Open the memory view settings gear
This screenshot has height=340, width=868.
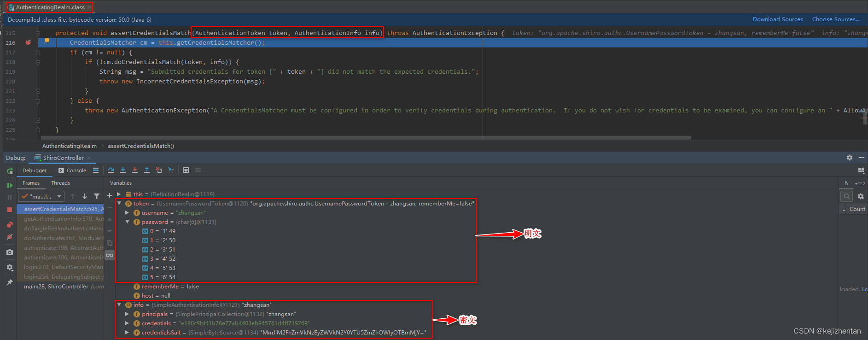point(861,196)
